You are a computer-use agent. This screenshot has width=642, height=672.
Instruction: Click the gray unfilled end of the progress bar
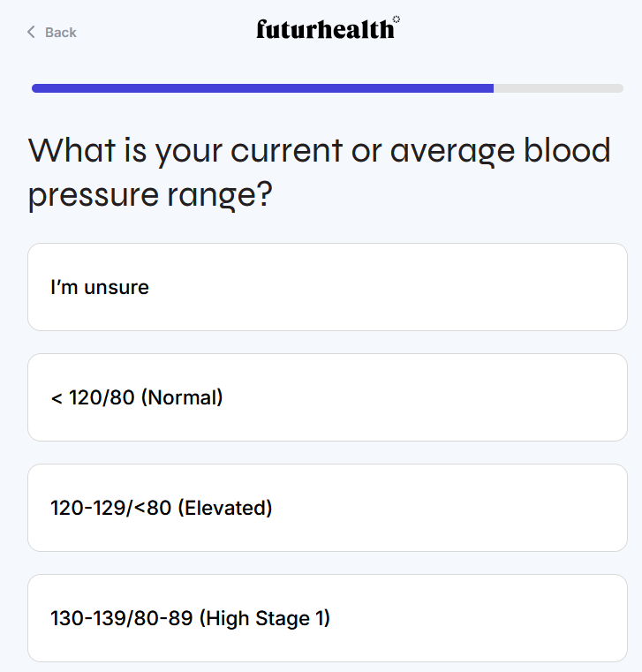(558, 88)
